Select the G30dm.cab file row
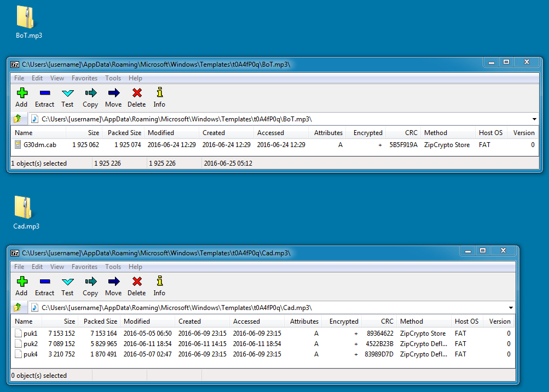Image resolution: width=549 pixels, height=392 pixels. tap(39, 145)
